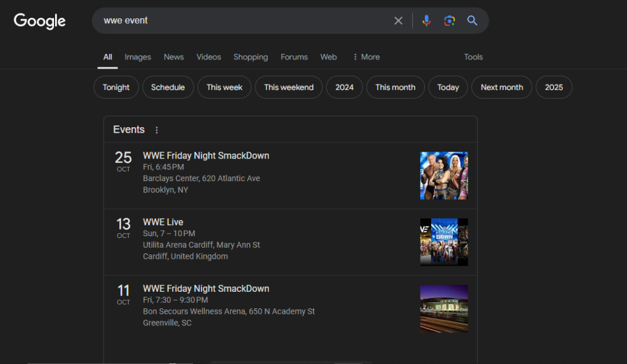This screenshot has width=627, height=364.
Task: Click the 'Greenville, SC' location text
Action: point(167,323)
